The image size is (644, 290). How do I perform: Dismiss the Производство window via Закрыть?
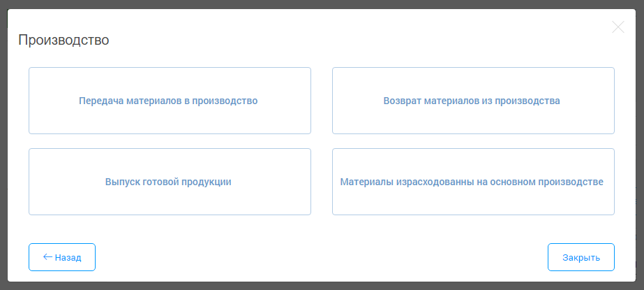click(581, 257)
